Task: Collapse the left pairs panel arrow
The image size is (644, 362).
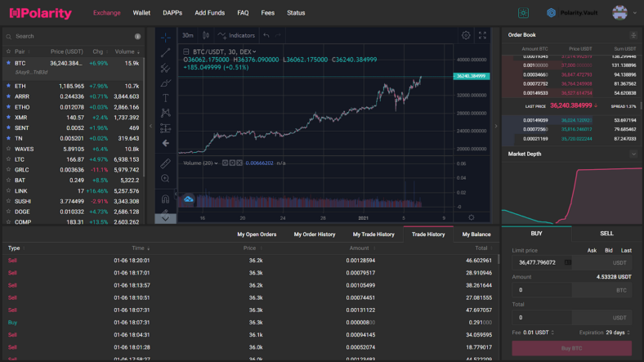Action: coord(150,126)
